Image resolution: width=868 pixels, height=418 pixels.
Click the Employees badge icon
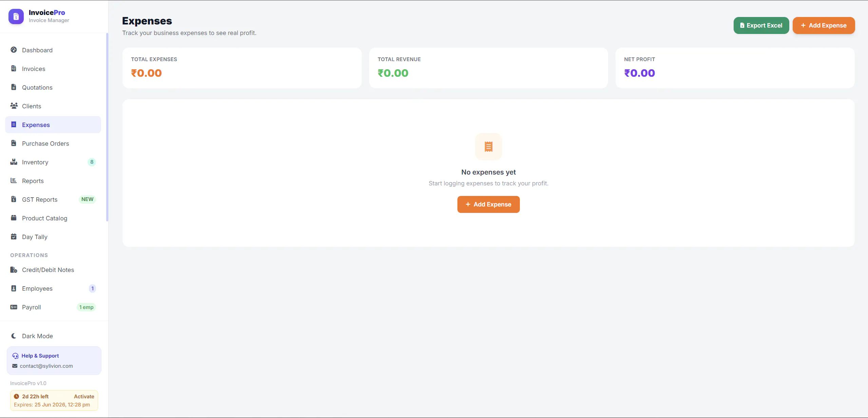14,288
